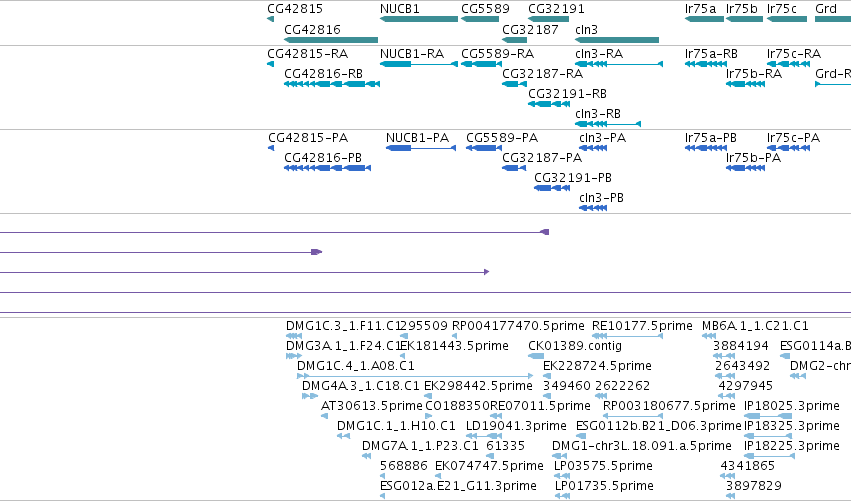Select the cln3-RB transcript
The width and height of the screenshot is (851, 501).
[x=608, y=124]
